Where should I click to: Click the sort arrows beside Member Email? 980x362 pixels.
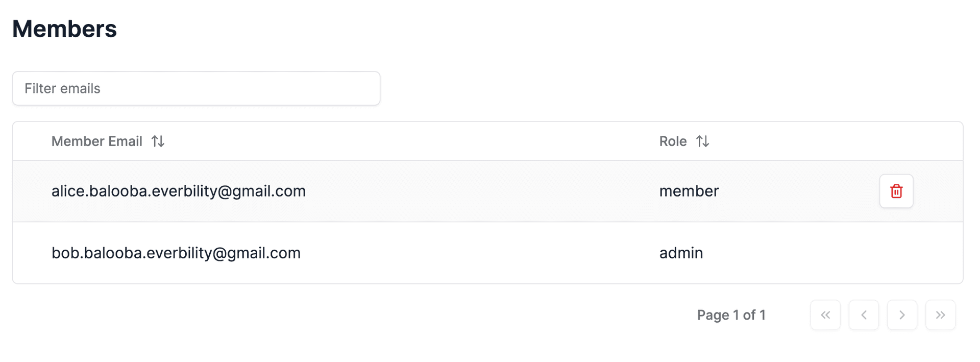point(158,141)
